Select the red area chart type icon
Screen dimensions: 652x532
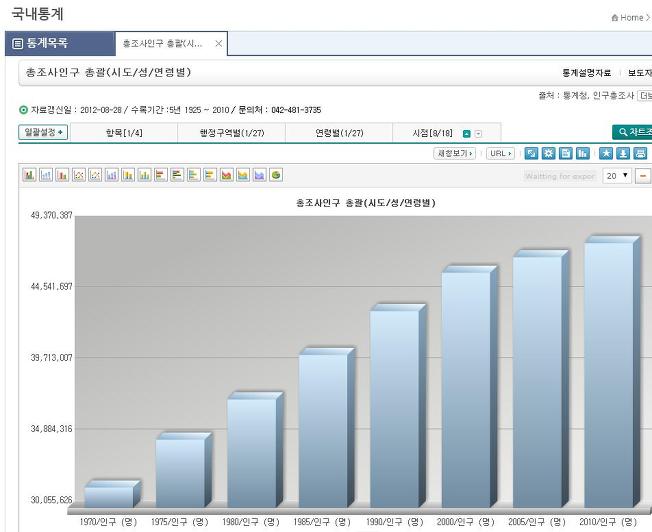(x=227, y=175)
